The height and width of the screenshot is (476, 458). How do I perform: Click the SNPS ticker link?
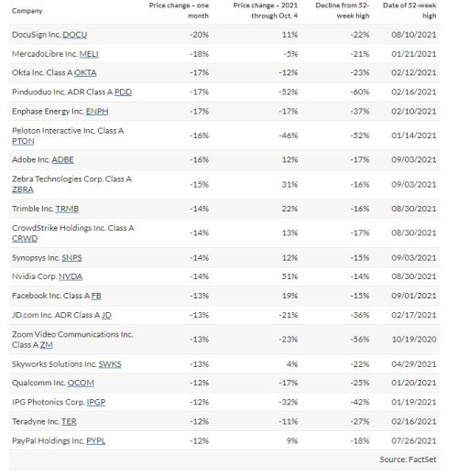[71, 258]
